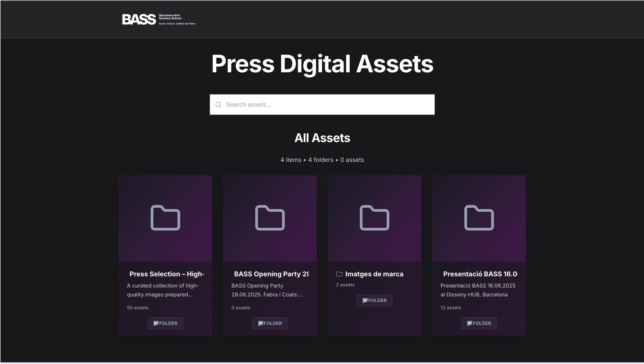
Task: Click the BASS Barcelona Arts Summer School logo
Action: click(159, 19)
